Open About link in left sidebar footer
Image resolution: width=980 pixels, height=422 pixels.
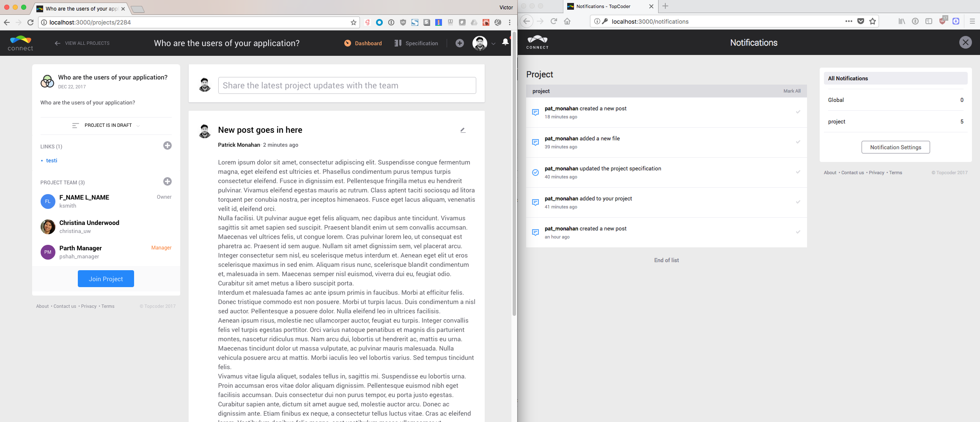pos(42,306)
